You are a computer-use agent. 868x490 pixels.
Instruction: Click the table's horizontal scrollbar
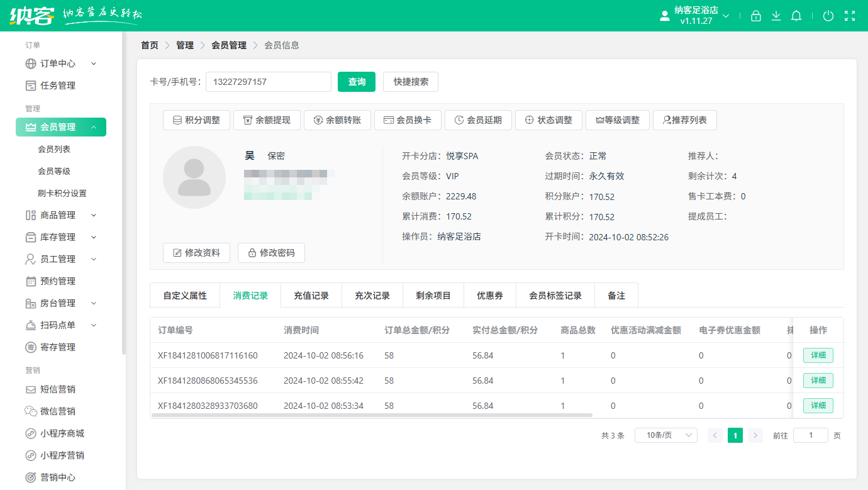point(371,415)
